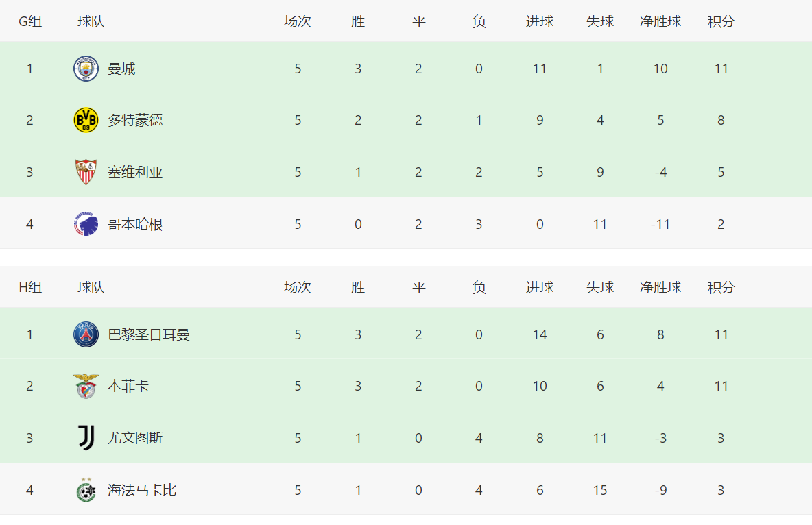The image size is (812, 525).
Task: Click 进球 column header in G组 table
Action: 540,21
